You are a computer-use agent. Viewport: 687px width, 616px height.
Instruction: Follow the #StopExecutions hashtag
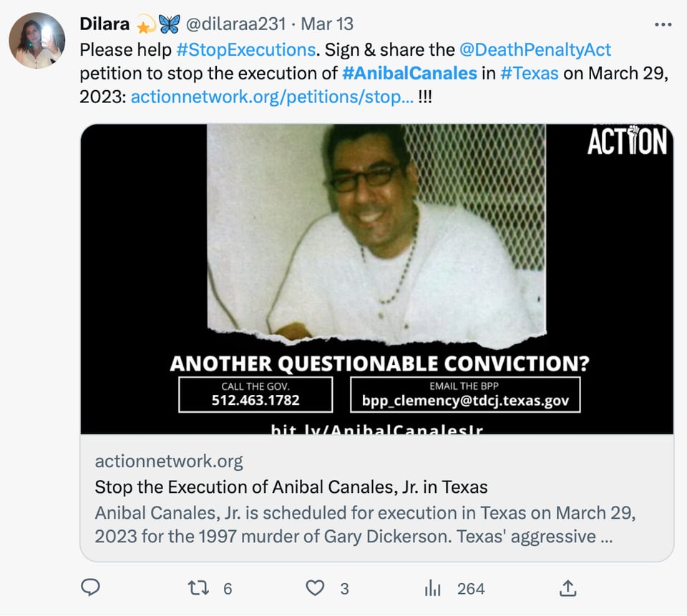(245, 49)
